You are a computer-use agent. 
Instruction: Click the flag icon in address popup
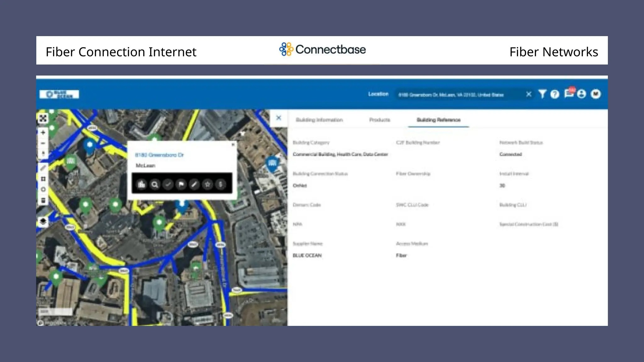pyautogui.click(x=181, y=184)
